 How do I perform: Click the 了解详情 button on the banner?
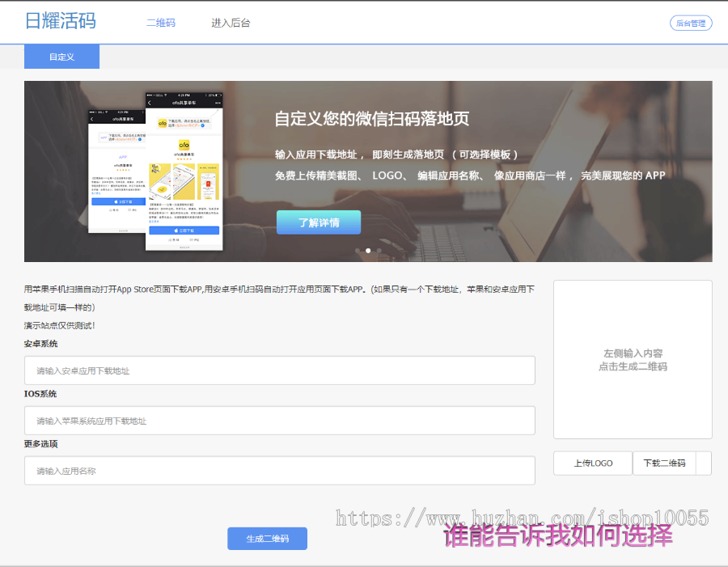coord(319,222)
